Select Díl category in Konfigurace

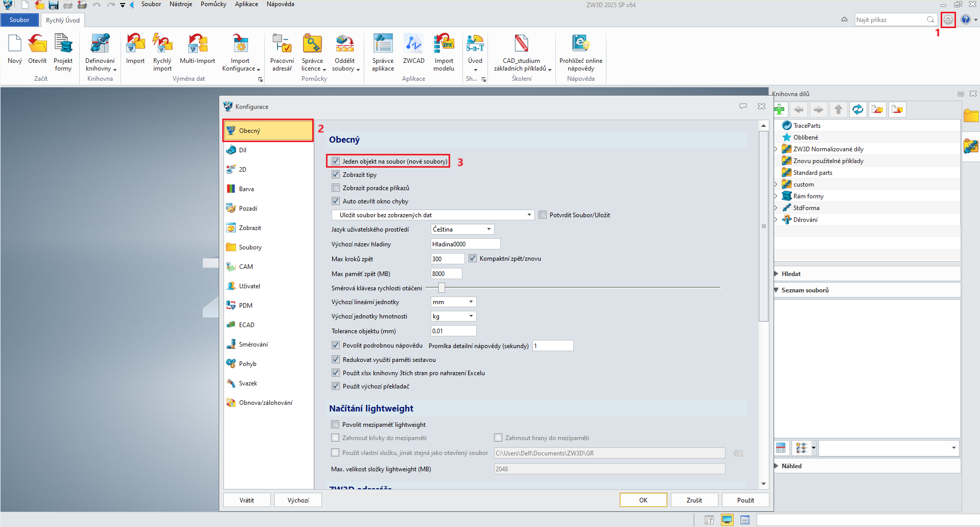point(268,150)
